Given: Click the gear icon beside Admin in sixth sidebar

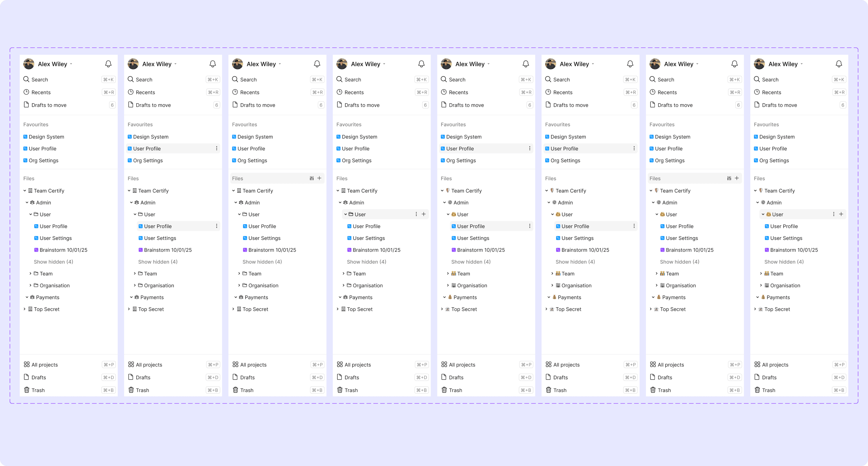Looking at the screenshot, I should click(554, 202).
